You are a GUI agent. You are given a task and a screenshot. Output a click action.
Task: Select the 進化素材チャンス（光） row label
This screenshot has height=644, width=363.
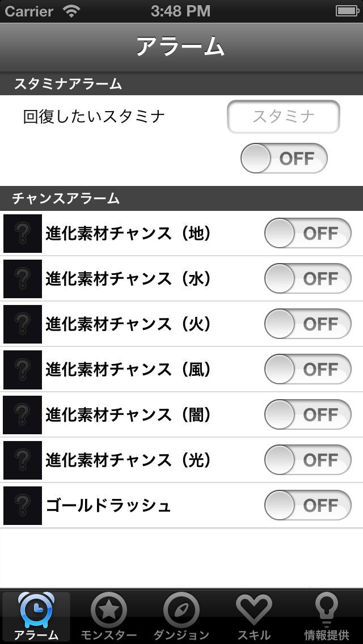point(129,460)
